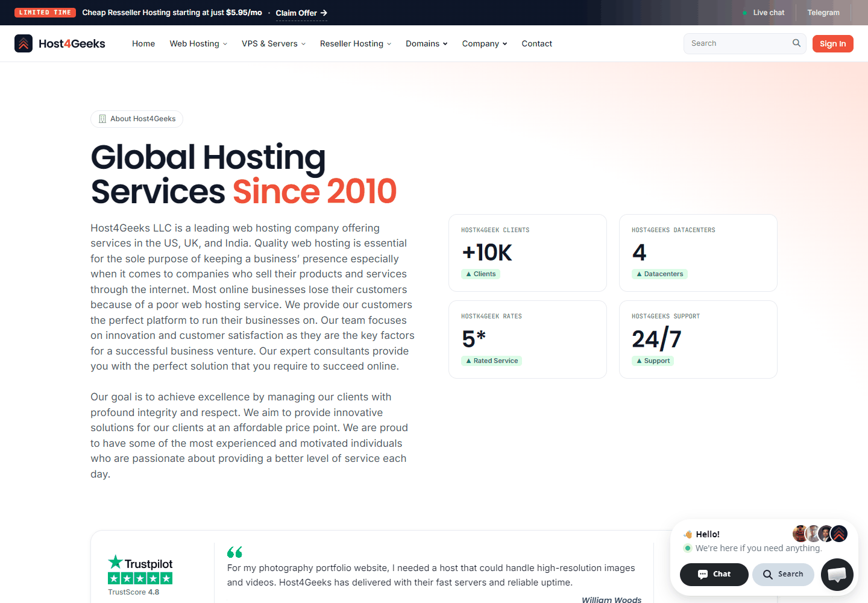Viewport: 868px width, 603px height.
Task: Click the LIMITED TIME badge
Action: click(x=45, y=12)
